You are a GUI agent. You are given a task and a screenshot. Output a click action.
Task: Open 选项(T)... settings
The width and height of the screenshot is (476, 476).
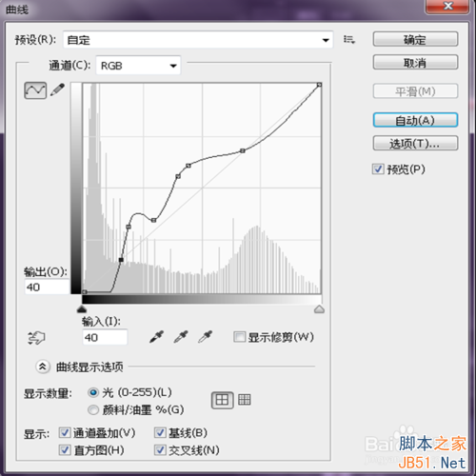click(x=415, y=144)
